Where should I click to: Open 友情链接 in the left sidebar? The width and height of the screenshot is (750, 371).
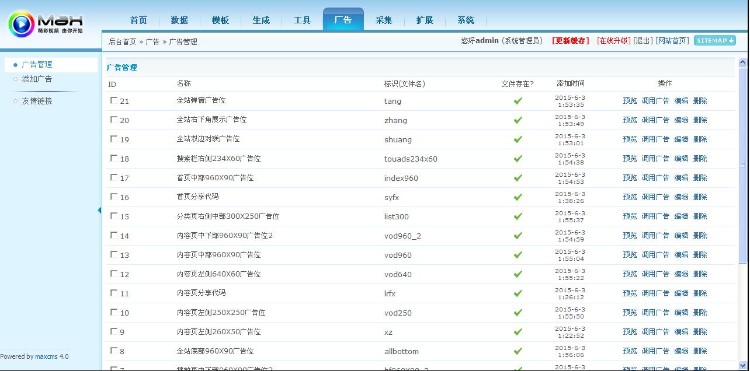37,101
